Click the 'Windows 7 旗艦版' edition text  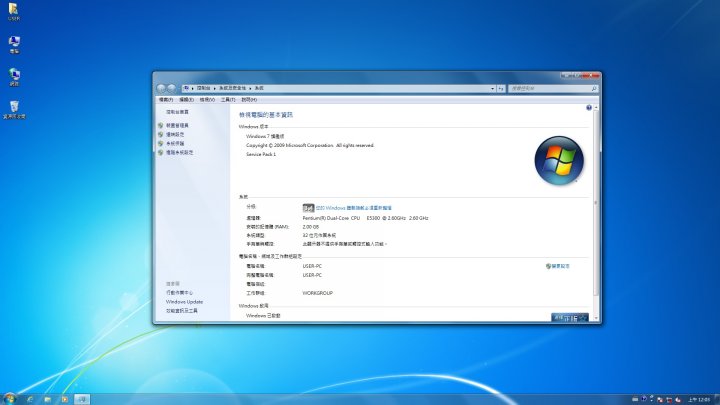(265, 136)
